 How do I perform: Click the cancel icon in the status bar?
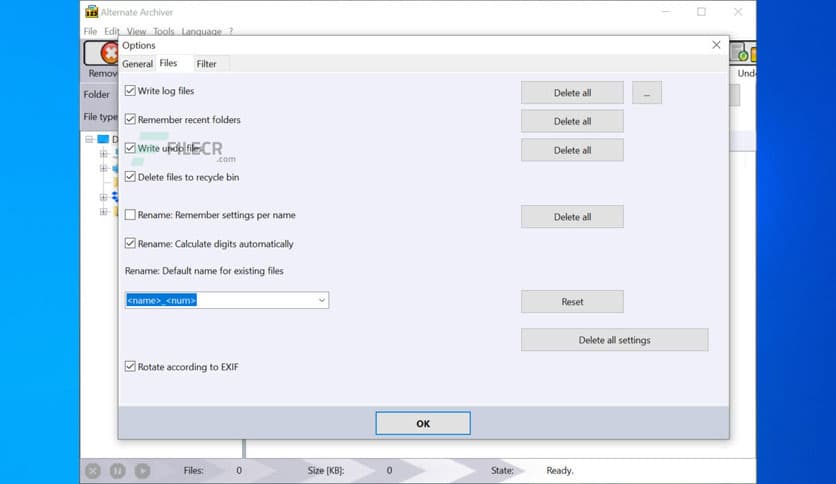point(93,471)
